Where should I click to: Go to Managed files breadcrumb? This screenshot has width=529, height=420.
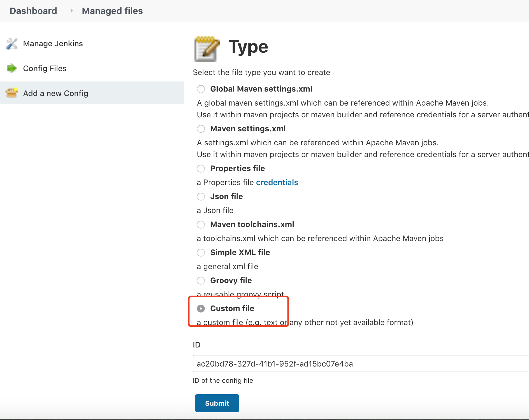click(112, 11)
